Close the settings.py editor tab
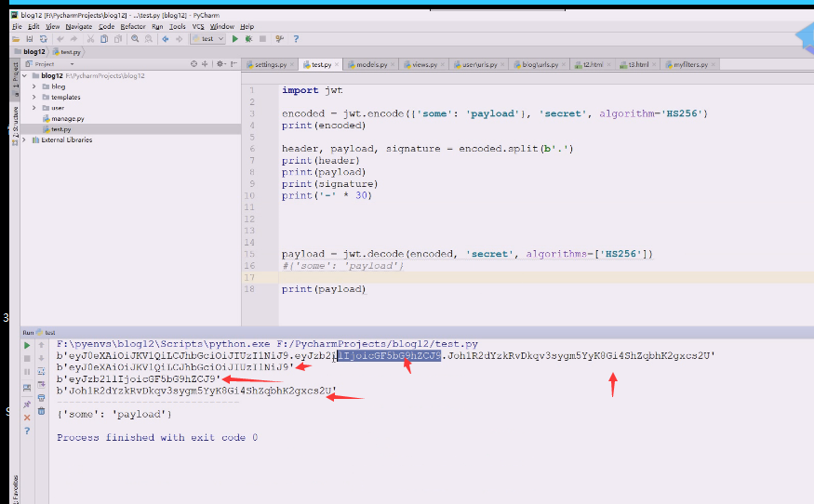Screen dimensions: 814x504 pos(292,65)
